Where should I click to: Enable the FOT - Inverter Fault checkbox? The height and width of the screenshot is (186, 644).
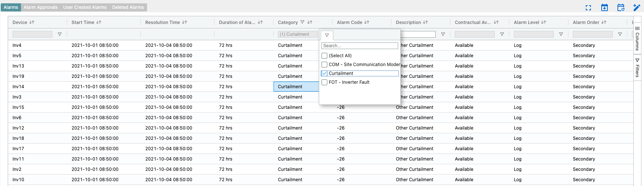click(324, 82)
